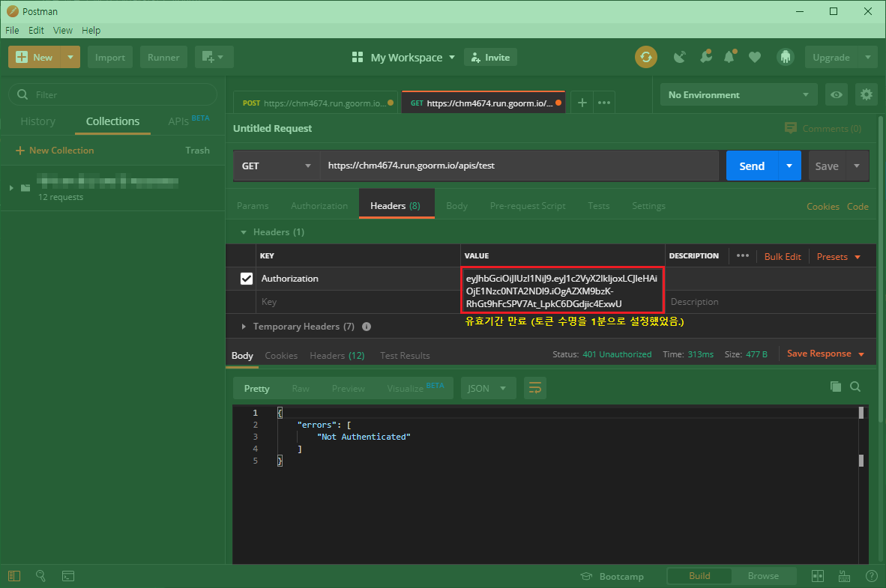
Task: Switch to the History tab
Action: pos(38,121)
